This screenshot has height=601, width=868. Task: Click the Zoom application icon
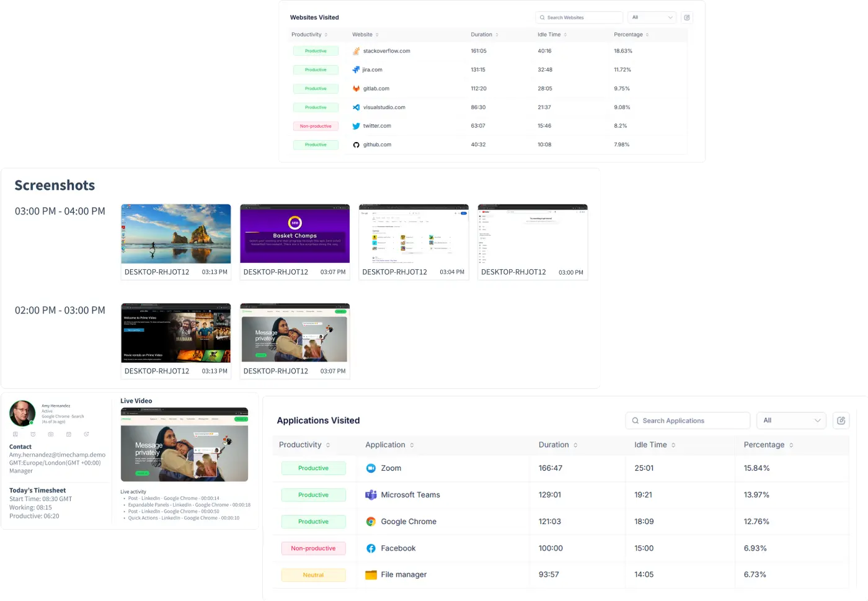pos(371,468)
